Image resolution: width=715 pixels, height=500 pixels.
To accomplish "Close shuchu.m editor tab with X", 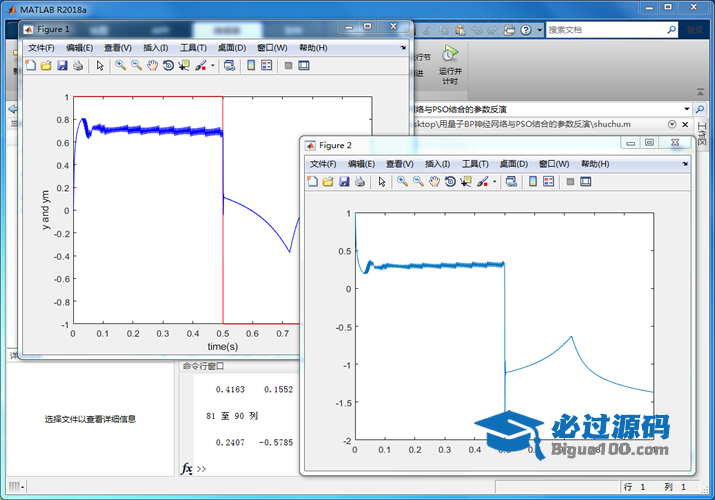I will pos(685,124).
